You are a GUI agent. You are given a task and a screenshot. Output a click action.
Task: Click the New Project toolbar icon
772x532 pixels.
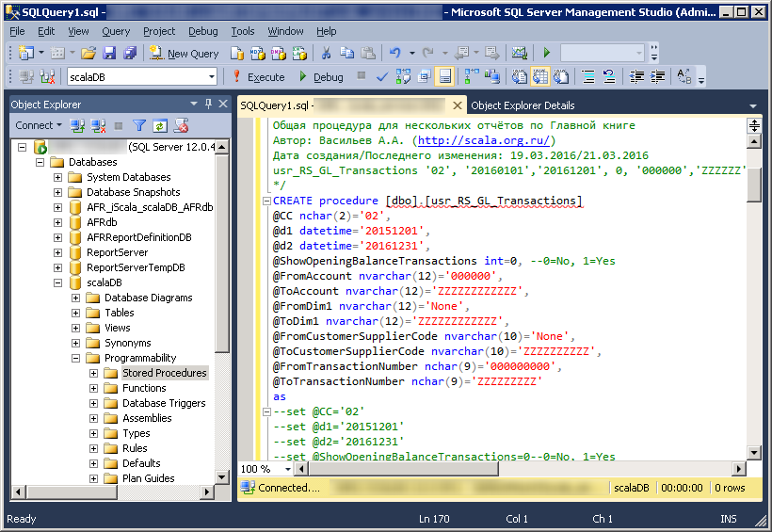[x=25, y=53]
